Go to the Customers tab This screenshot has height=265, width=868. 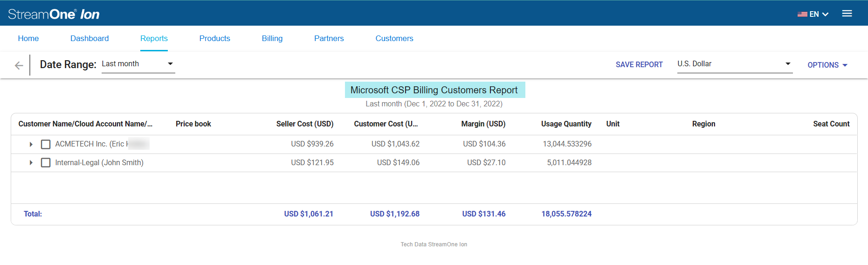pos(394,38)
